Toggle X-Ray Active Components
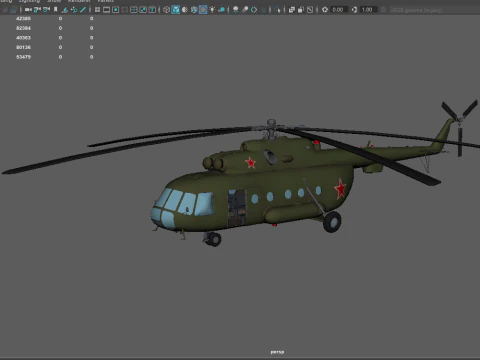Viewport: 480px width, 360px height. click(x=301, y=10)
